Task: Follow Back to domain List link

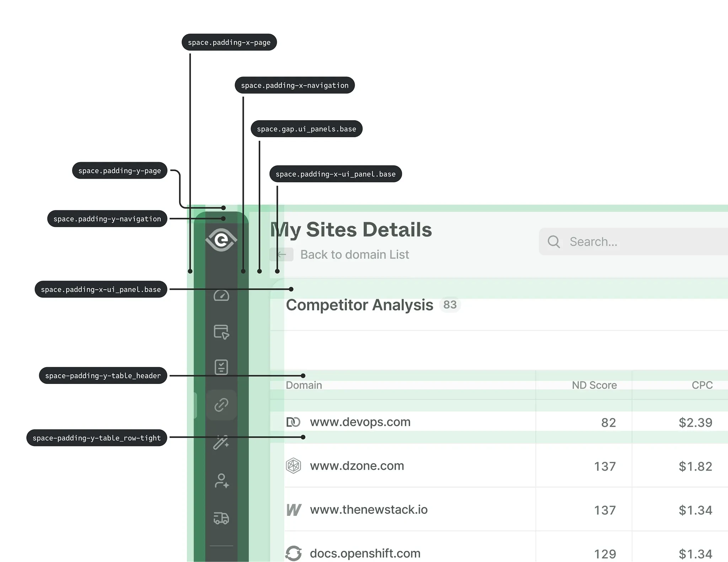Action: click(x=354, y=255)
